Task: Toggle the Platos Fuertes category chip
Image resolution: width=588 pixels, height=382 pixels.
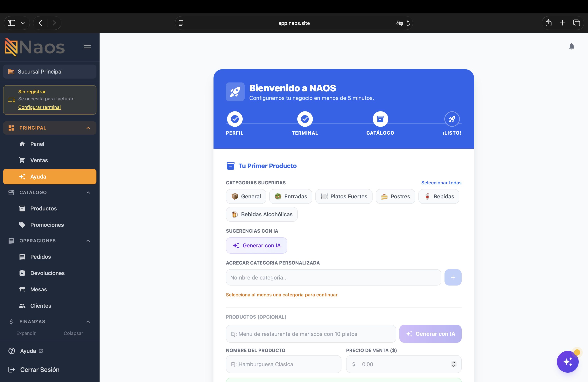Action: [344, 196]
